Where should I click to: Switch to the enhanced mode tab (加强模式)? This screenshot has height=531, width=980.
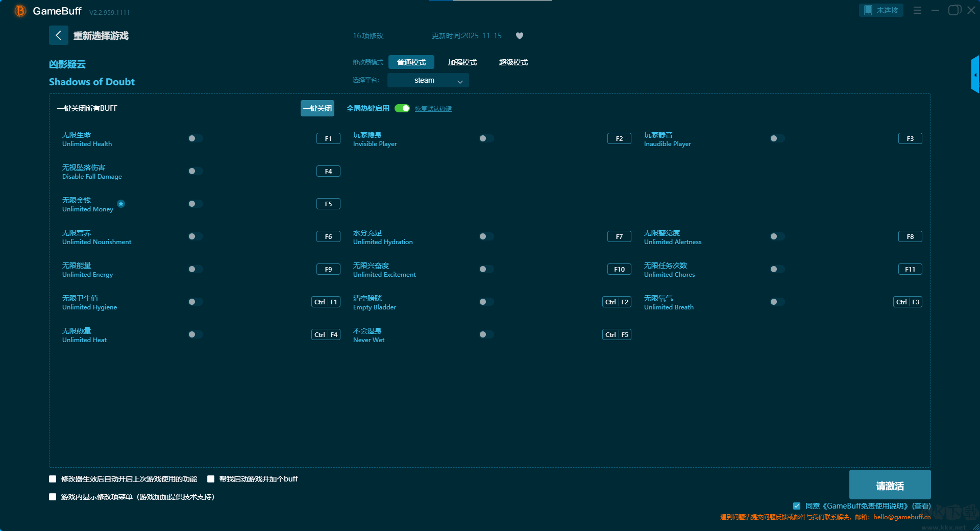462,62
